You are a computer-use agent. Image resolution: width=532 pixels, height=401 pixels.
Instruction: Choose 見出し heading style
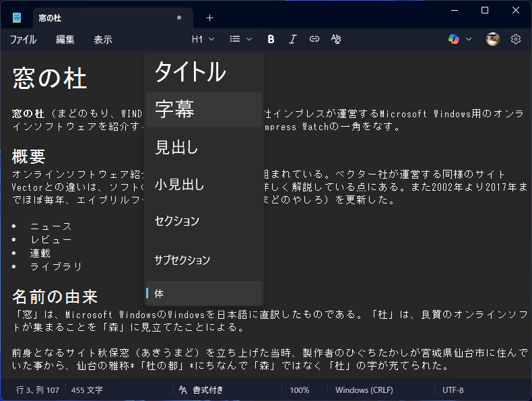(204, 148)
